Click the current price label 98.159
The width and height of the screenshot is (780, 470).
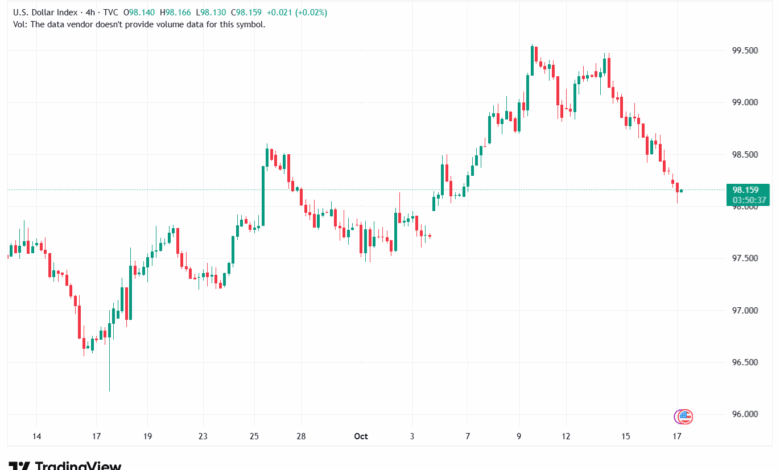point(745,190)
